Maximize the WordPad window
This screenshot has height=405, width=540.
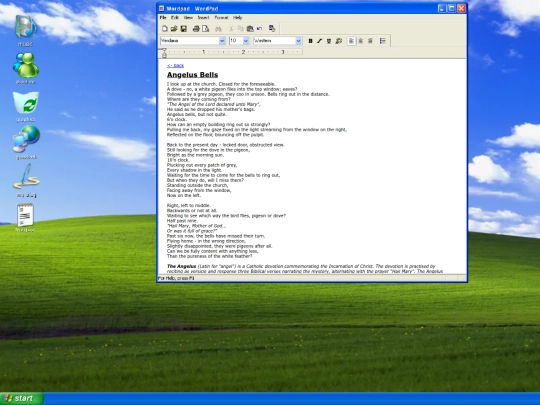(x=451, y=9)
